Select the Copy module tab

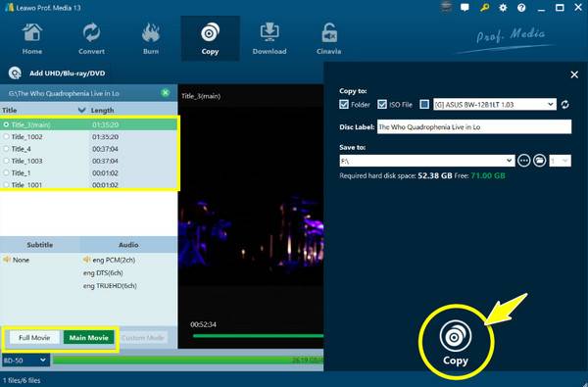210,39
